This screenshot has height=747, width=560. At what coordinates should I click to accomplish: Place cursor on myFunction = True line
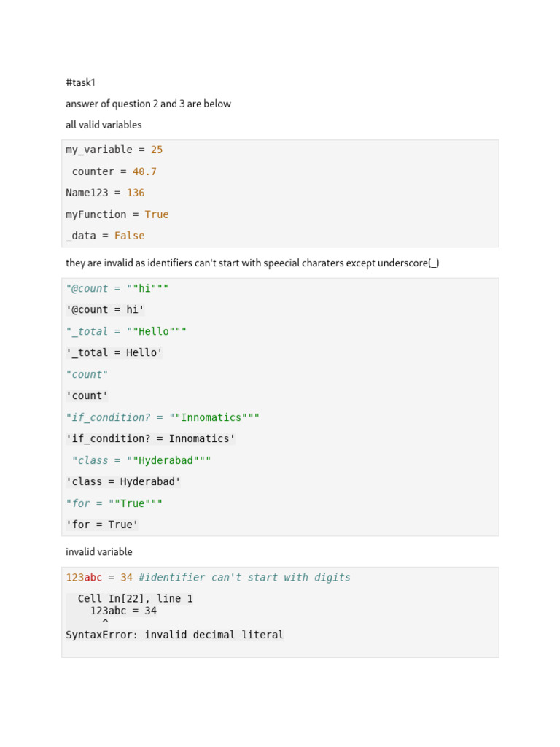(x=117, y=214)
